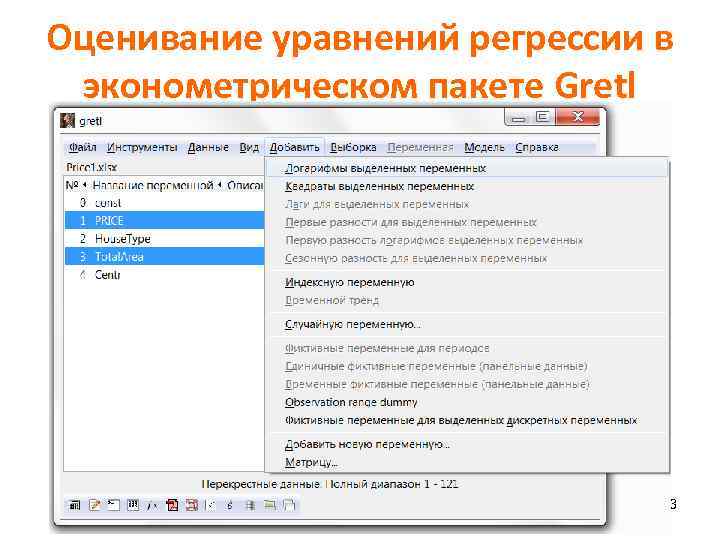Choose Observation range dummy
The image size is (720, 540).
tap(467, 402)
